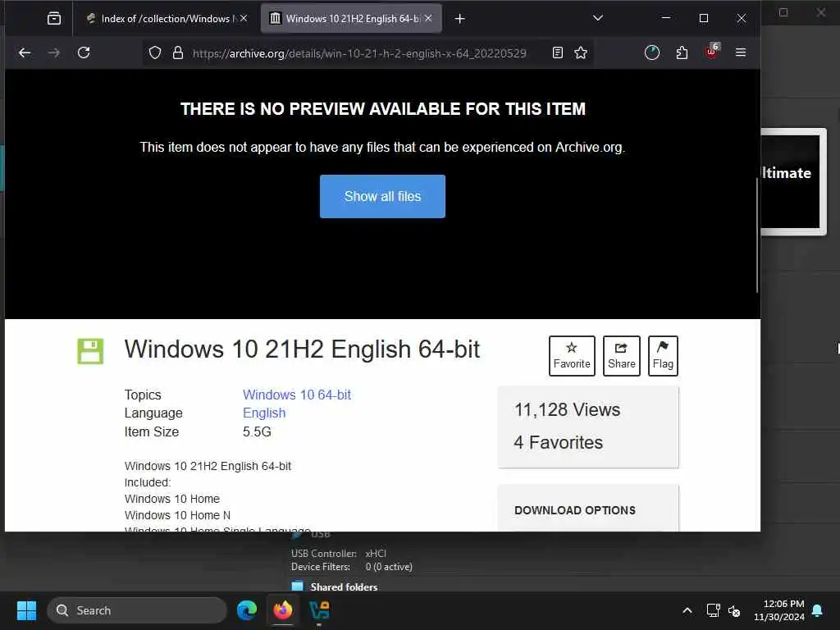The image size is (840, 630).
Task: Open VirtualBox from the taskbar
Action: pos(319,610)
